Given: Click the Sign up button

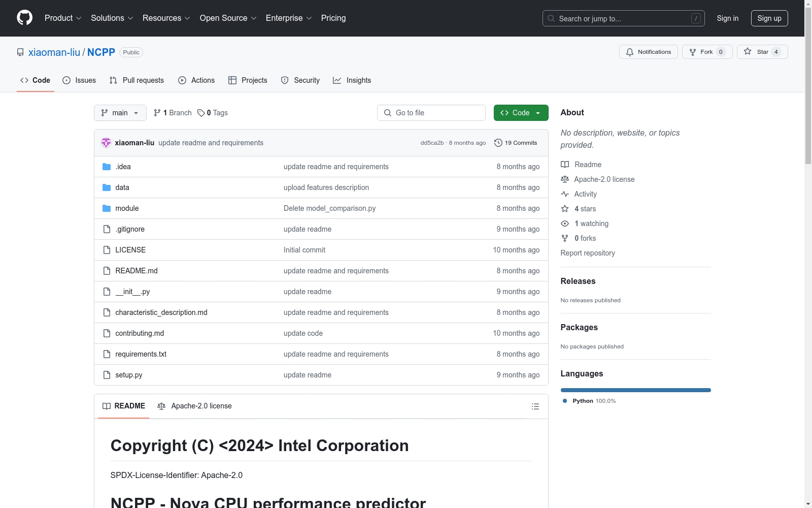Looking at the screenshot, I should [x=769, y=18].
